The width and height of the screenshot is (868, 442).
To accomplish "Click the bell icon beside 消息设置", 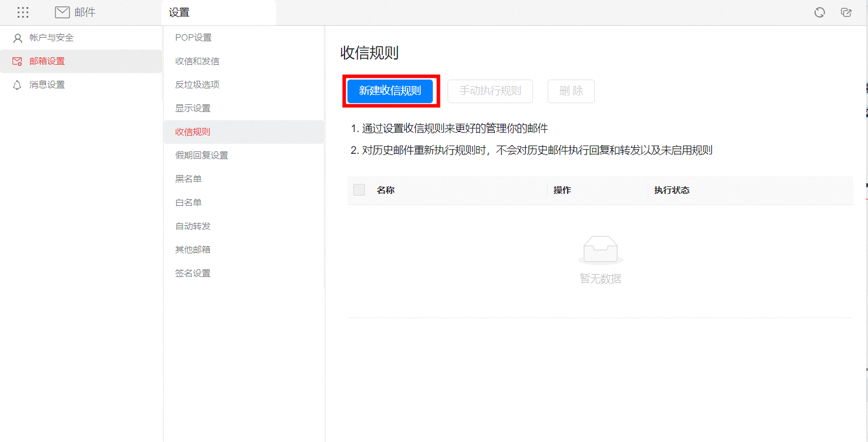I will (18, 85).
